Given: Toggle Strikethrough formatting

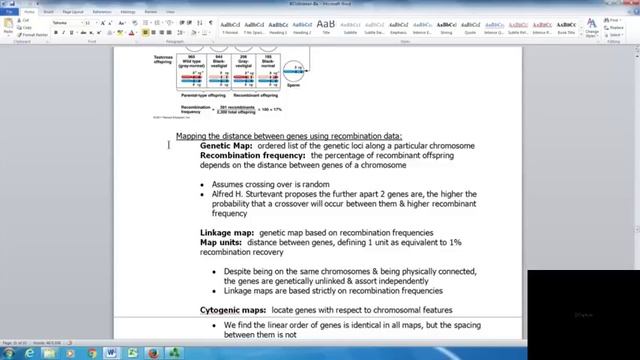Looking at the screenshot, I should (x=83, y=33).
